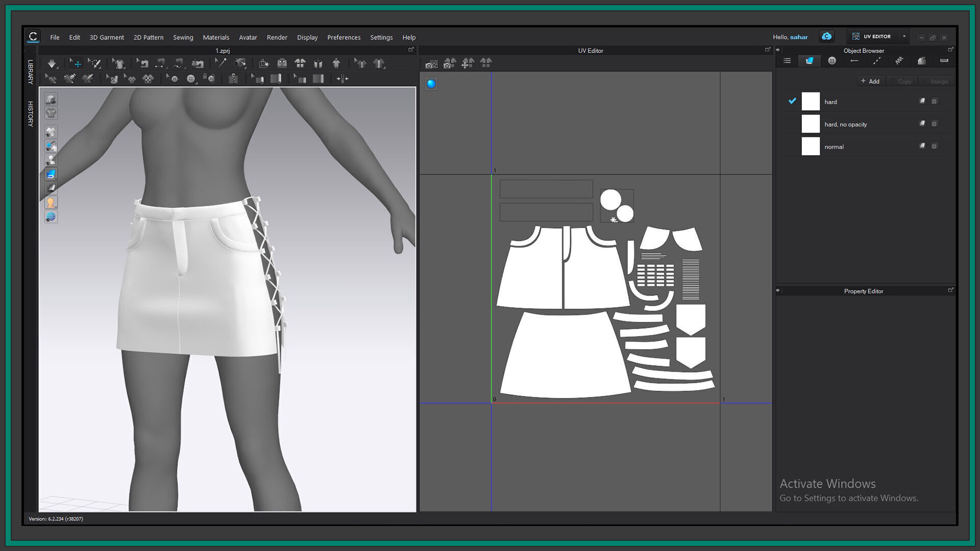Open the UV EDITOR mode dropdown arrow
Viewport: 980px width, 551px height.
[x=904, y=36]
